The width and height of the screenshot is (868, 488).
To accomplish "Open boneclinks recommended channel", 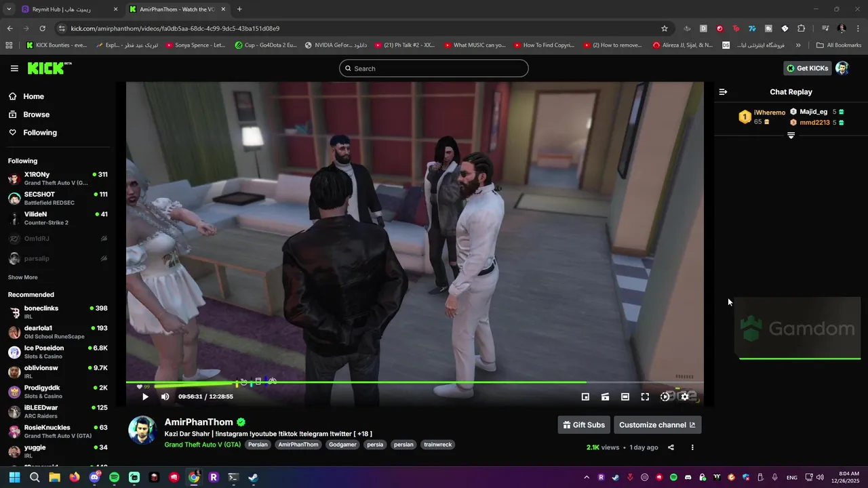I will coord(58,312).
